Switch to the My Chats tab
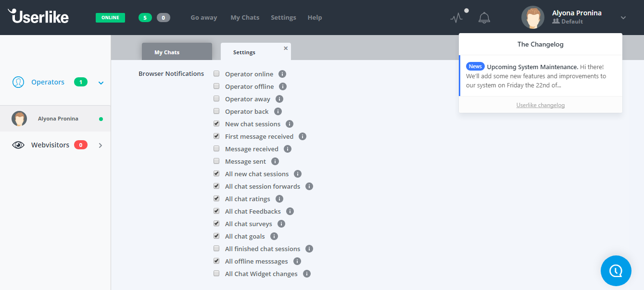Viewport: 644px width, 290px height. click(x=177, y=52)
